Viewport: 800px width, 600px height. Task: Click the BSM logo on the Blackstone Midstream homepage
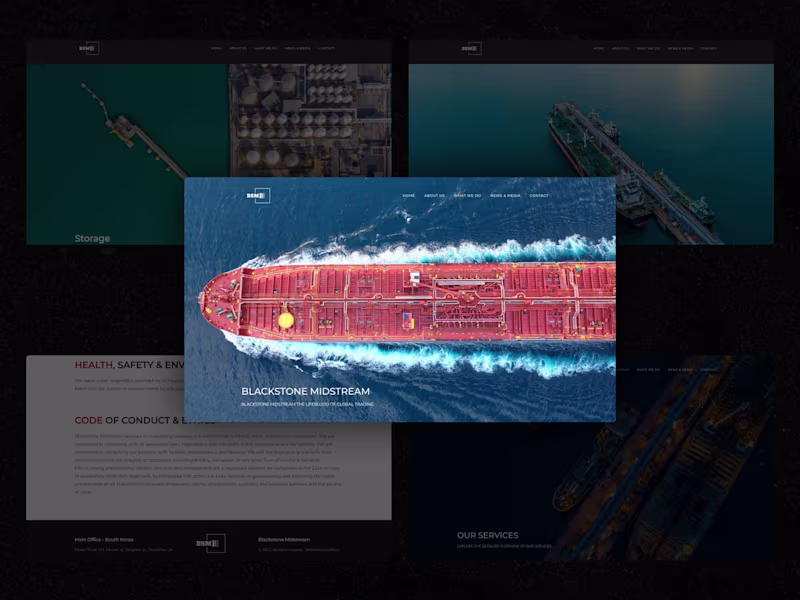[x=258, y=195]
